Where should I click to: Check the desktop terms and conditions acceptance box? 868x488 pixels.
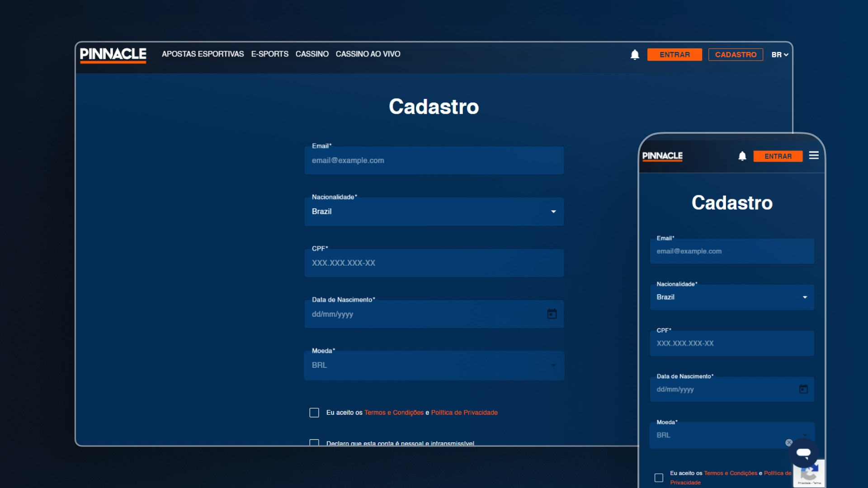pyautogui.click(x=314, y=413)
